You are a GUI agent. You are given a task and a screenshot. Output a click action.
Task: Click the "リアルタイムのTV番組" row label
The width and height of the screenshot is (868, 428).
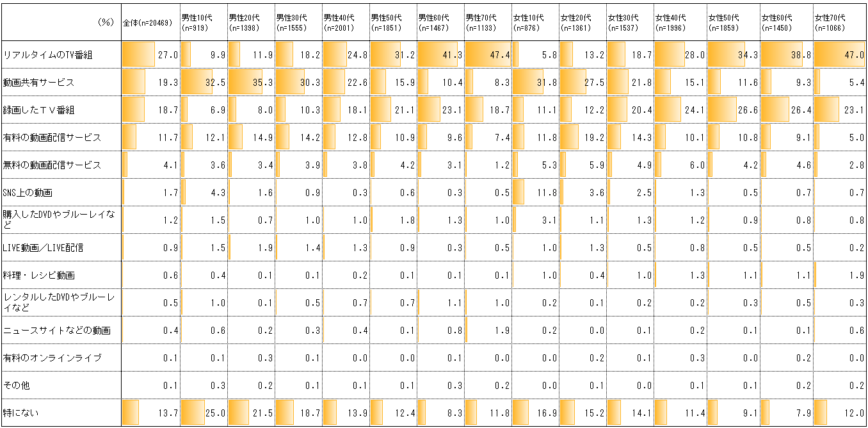(x=48, y=55)
